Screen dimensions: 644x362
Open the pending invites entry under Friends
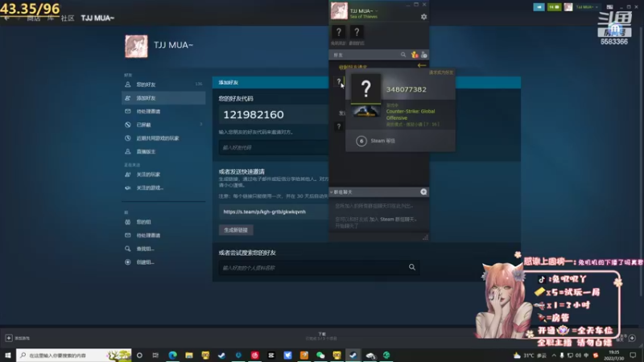pyautogui.click(x=163, y=111)
